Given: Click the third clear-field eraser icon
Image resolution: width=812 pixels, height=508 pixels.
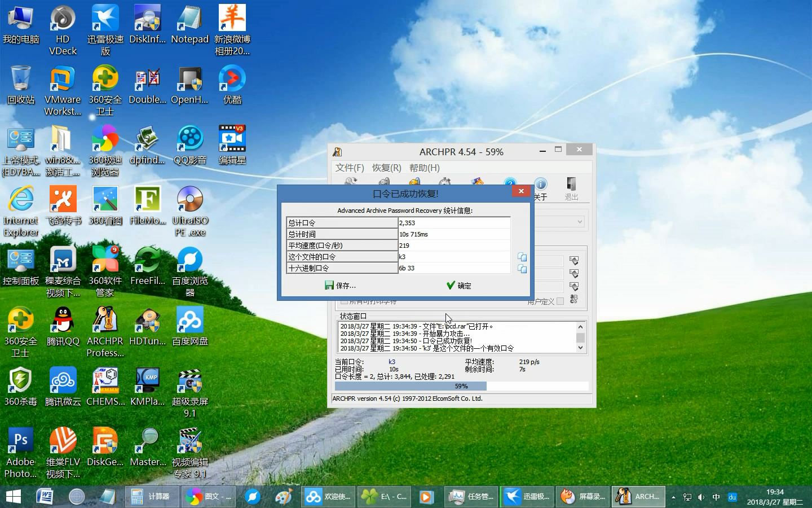Looking at the screenshot, I should tap(574, 287).
